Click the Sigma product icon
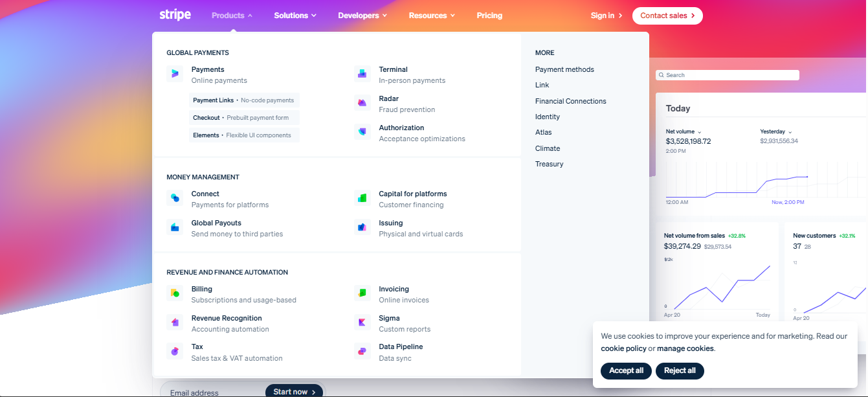The height and width of the screenshot is (397, 868). [362, 323]
